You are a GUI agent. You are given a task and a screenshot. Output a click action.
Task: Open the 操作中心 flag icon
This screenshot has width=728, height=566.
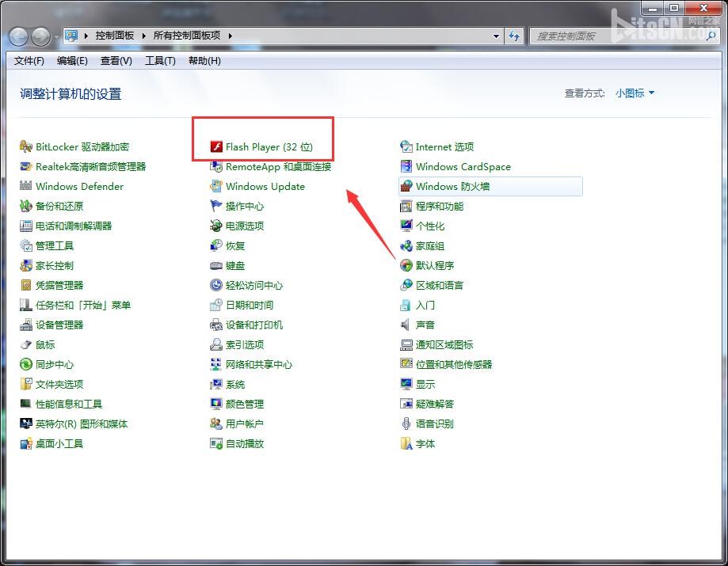[x=216, y=206]
